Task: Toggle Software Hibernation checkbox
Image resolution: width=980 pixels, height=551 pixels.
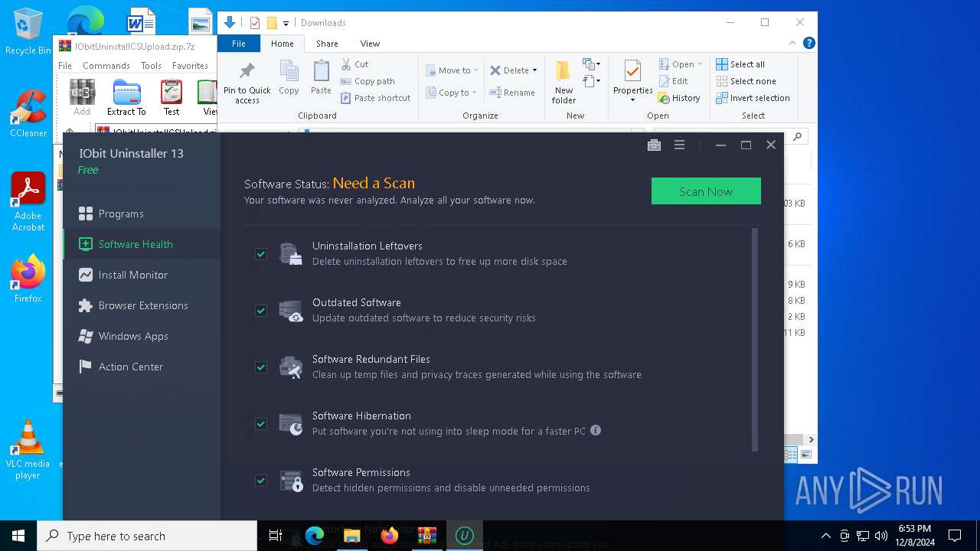Action: coord(261,423)
